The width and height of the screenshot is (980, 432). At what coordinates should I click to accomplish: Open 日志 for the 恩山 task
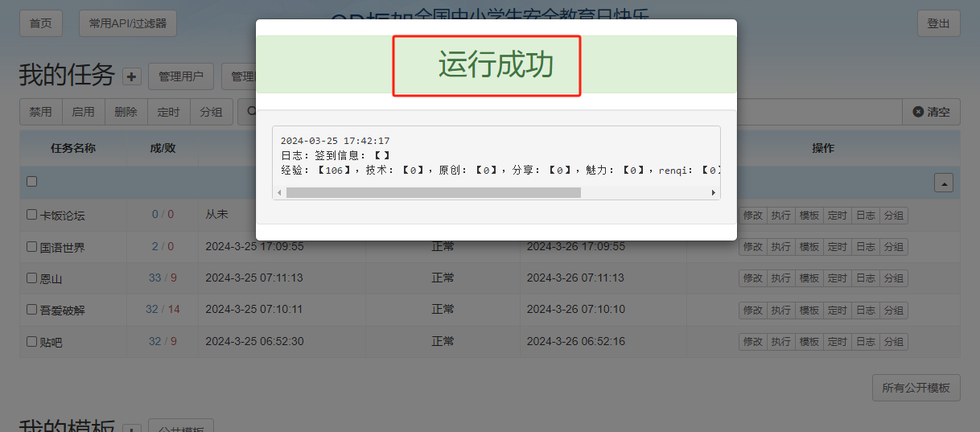(x=865, y=278)
